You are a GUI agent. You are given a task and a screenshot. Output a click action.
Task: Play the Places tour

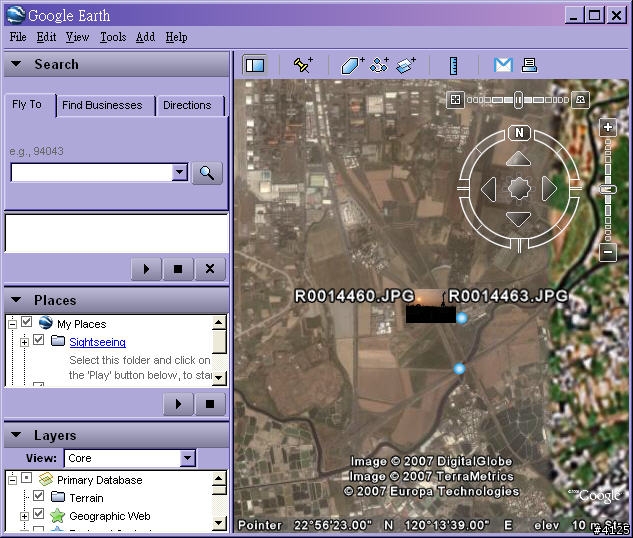click(178, 404)
